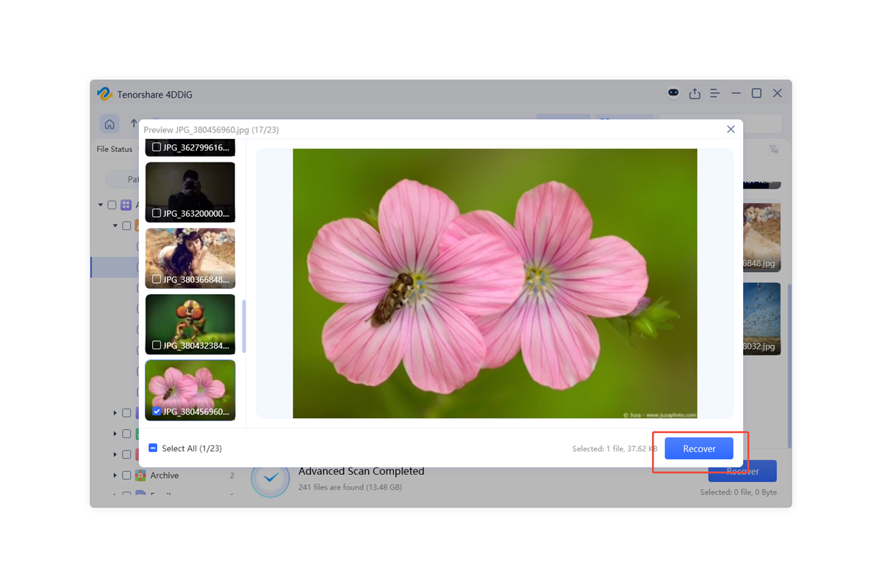882x588 pixels.
Task: Click the Archive category icon
Action: pyautogui.click(x=140, y=476)
